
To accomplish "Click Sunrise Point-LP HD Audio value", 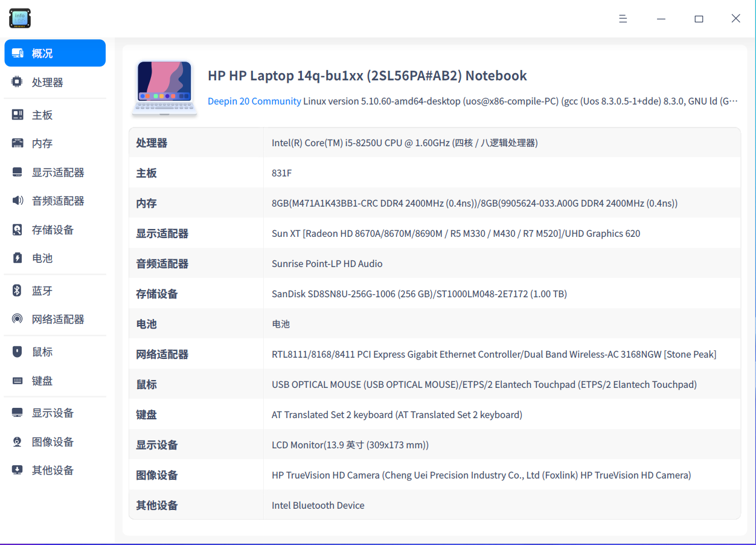I will click(x=327, y=263).
